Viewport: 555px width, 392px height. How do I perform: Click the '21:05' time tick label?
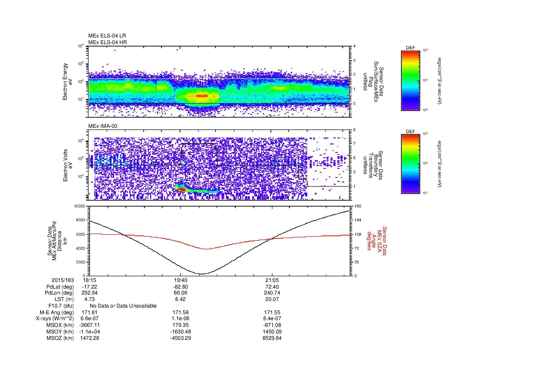(x=272, y=280)
